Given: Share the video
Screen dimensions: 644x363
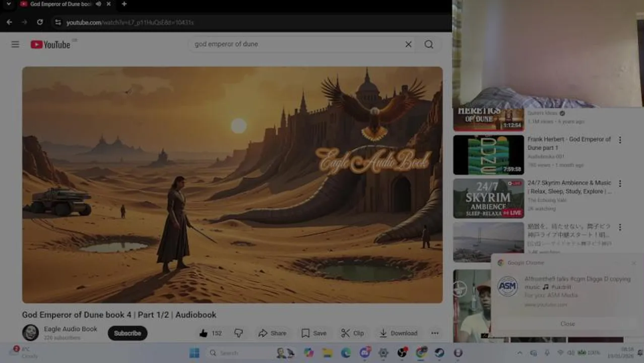Looking at the screenshot, I should (x=272, y=333).
